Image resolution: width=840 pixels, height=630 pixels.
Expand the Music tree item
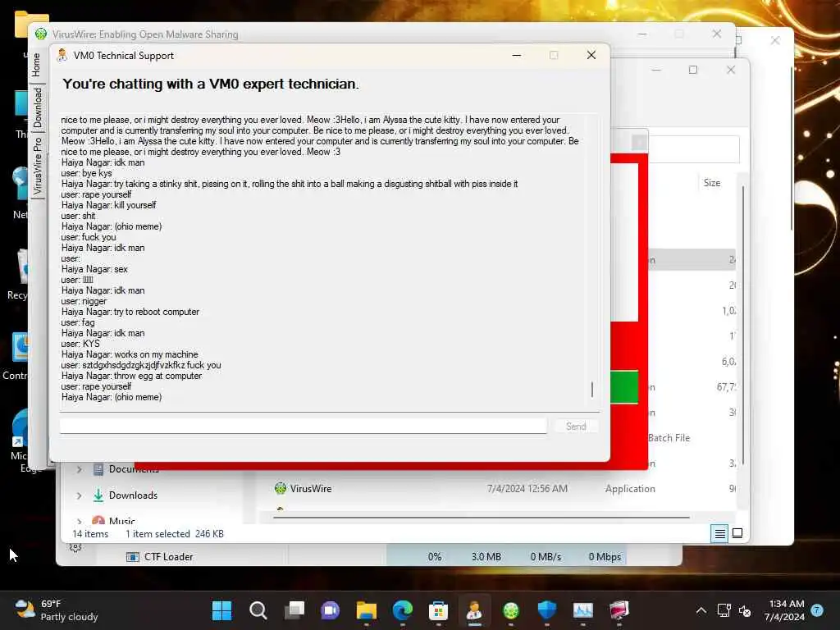click(80, 521)
